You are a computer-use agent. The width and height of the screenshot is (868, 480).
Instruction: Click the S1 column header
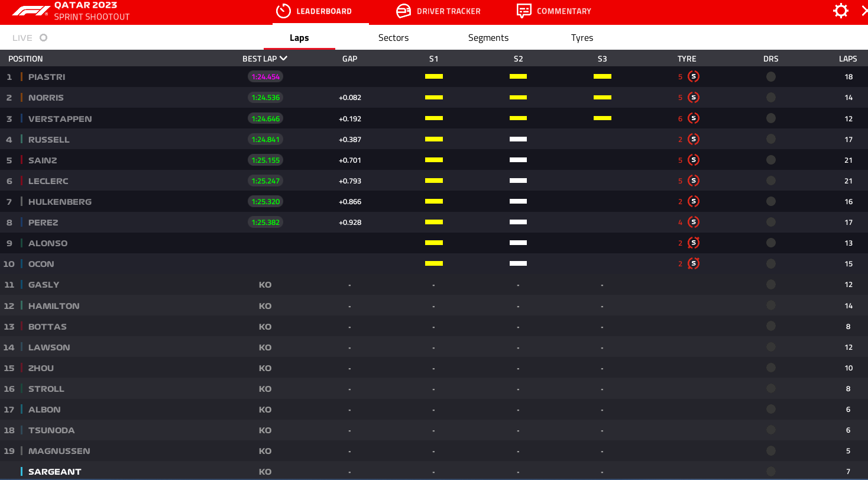pyautogui.click(x=434, y=59)
